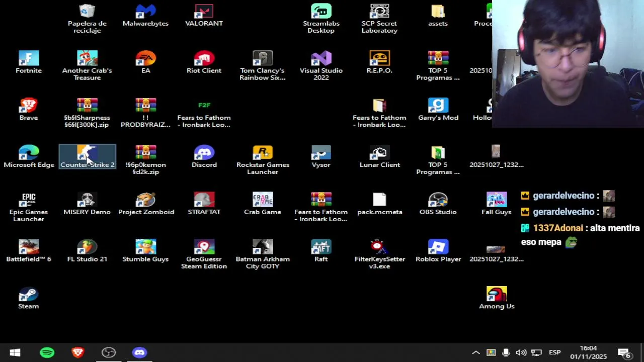
Task: Open the Fall Guys shortcut
Action: point(497,204)
